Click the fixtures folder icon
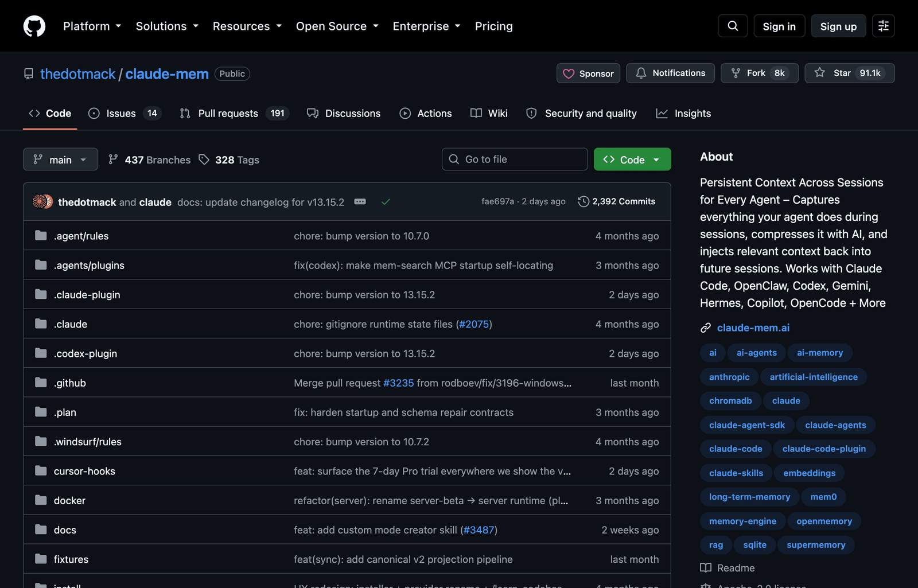The image size is (918, 588). point(41,559)
